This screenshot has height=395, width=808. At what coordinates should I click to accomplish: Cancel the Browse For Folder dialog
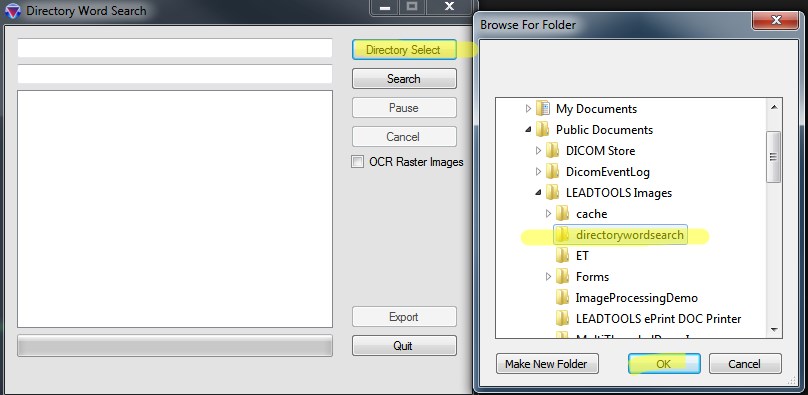click(745, 364)
